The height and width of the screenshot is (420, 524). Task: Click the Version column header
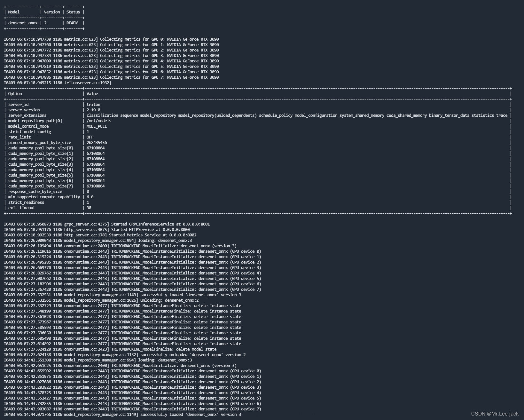pyautogui.click(x=52, y=12)
